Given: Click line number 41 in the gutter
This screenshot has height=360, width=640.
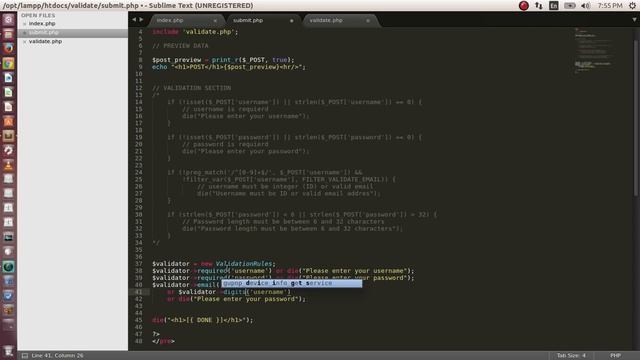Looking at the screenshot, I should (139, 292).
